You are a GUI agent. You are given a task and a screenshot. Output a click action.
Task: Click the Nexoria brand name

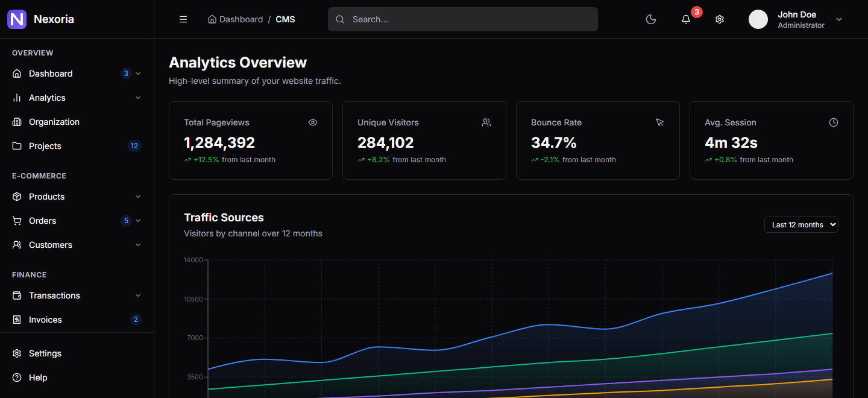point(54,19)
